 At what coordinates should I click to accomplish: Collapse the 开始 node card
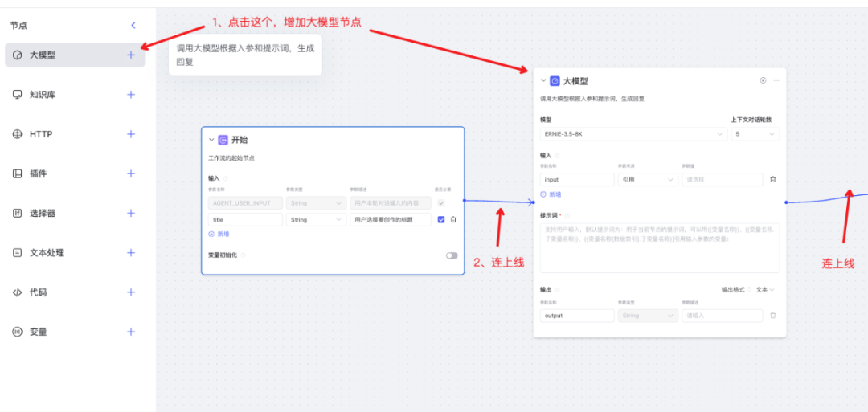point(211,140)
